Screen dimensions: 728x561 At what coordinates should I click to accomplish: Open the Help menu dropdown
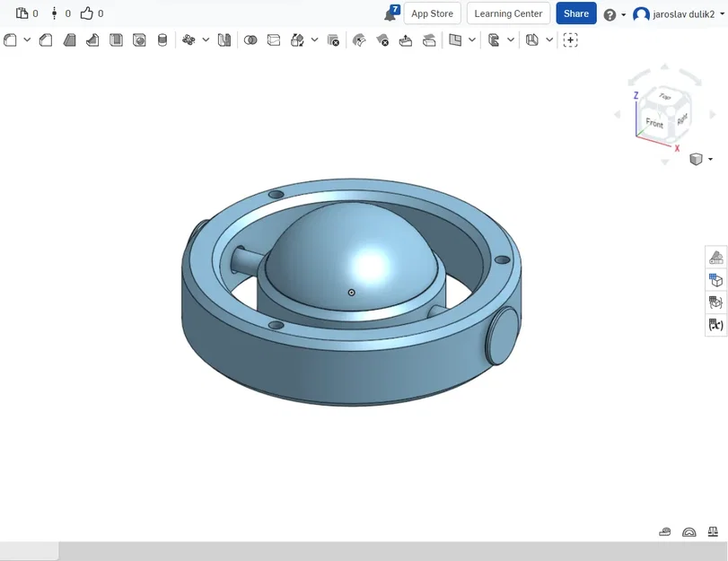[x=615, y=15]
